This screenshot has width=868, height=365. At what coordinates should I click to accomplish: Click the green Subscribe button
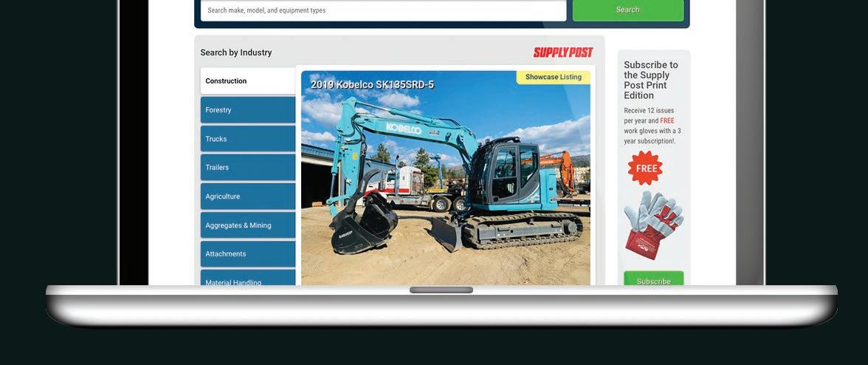[654, 279]
